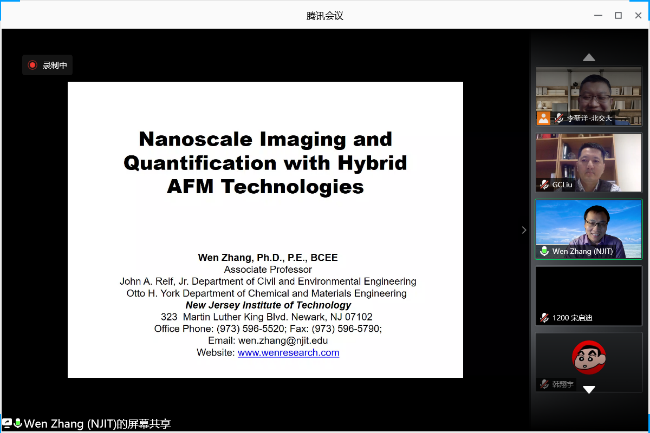The width and height of the screenshot is (650, 433).
Task: Click green mic icon in bottom status bar
Action: pos(18,423)
